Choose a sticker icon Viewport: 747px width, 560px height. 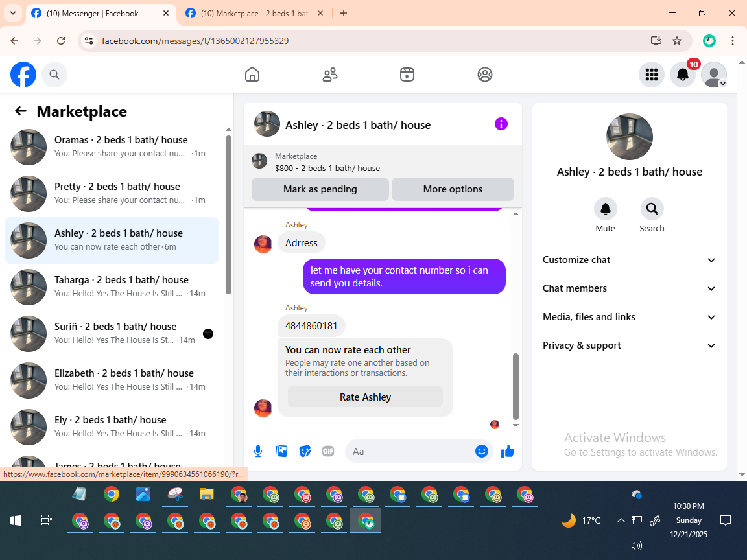[x=305, y=451]
